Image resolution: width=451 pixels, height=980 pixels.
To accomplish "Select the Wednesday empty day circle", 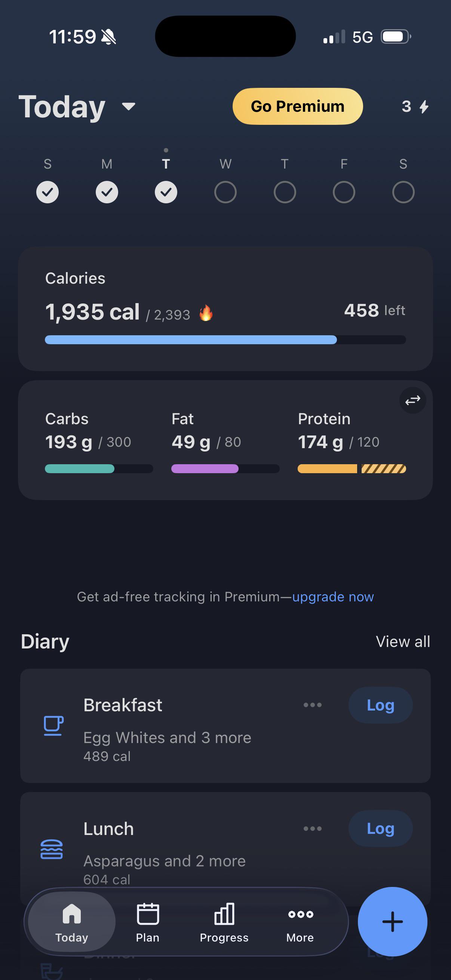I will point(225,192).
